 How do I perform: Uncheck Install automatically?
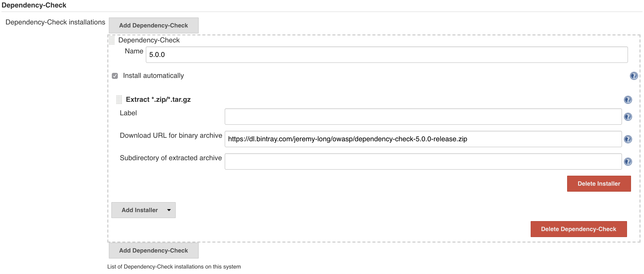coord(115,76)
